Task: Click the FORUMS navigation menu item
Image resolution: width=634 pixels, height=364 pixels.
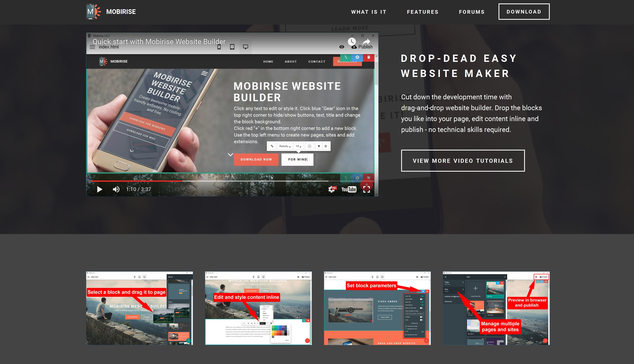Action: click(x=472, y=12)
